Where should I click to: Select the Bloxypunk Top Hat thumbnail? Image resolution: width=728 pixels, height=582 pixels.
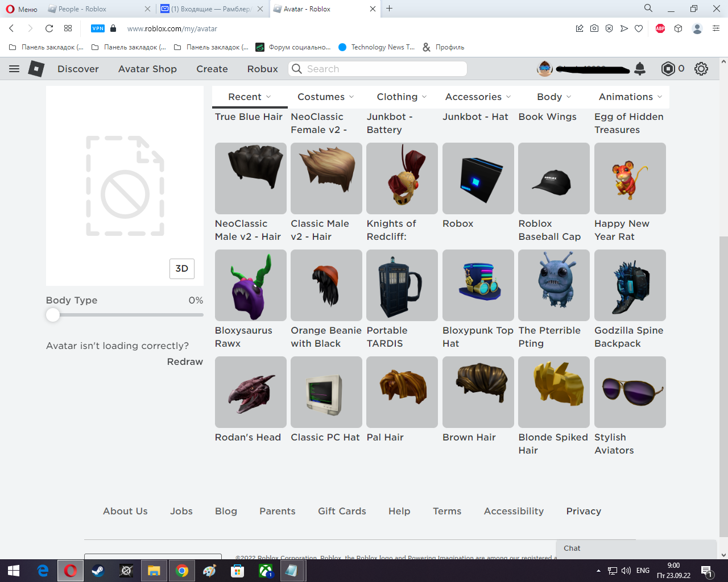coord(478,285)
